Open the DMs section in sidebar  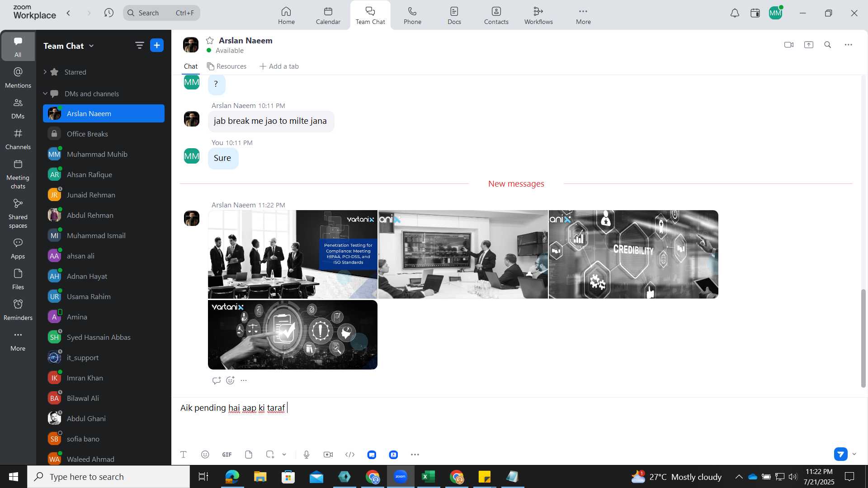click(x=18, y=108)
